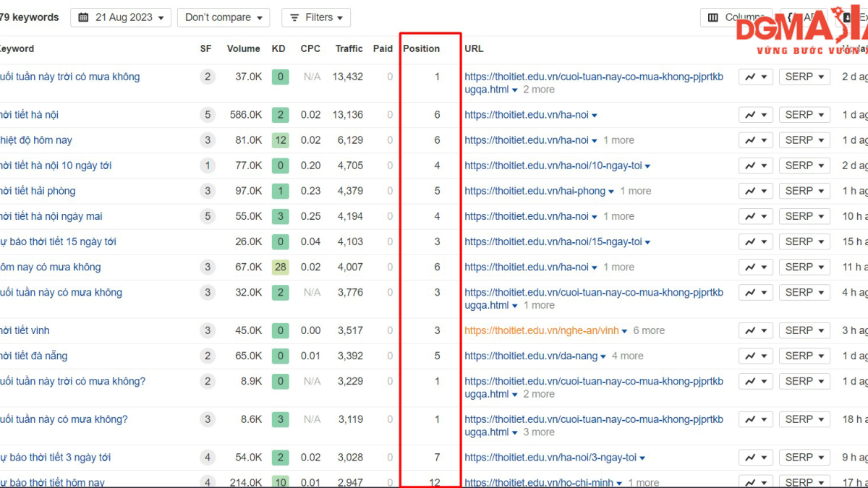The height and width of the screenshot is (488, 868).
Task: Expand URL arrow for nghe-an/vinh link
Action: tap(624, 331)
